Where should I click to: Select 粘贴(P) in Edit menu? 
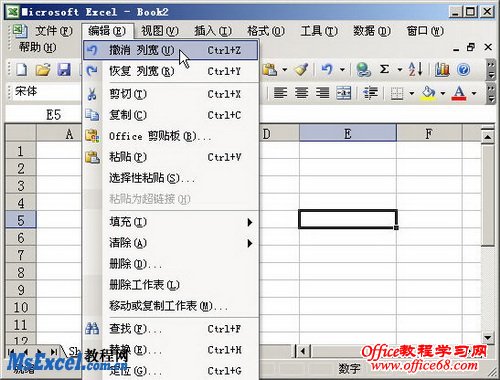tap(170, 157)
